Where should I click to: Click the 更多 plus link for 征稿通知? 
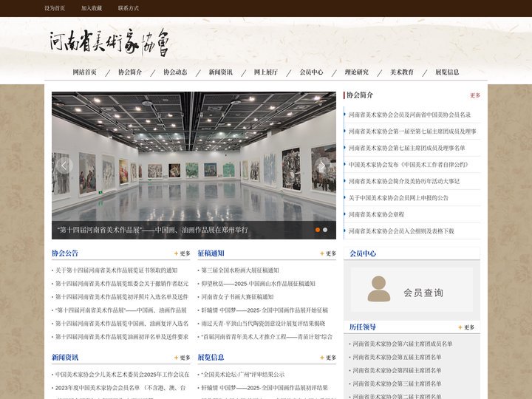click(328, 253)
